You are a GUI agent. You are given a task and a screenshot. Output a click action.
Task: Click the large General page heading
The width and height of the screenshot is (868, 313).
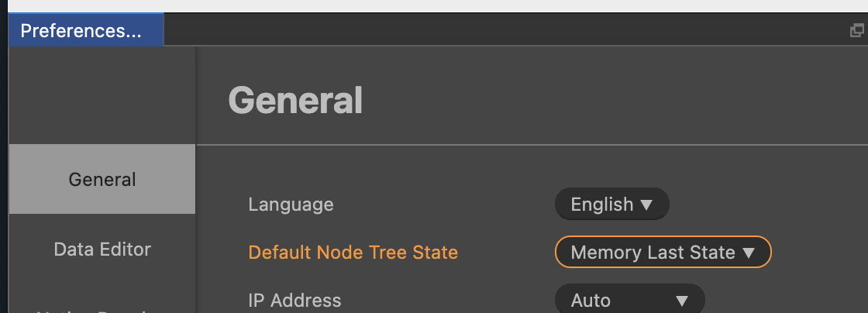tap(295, 101)
